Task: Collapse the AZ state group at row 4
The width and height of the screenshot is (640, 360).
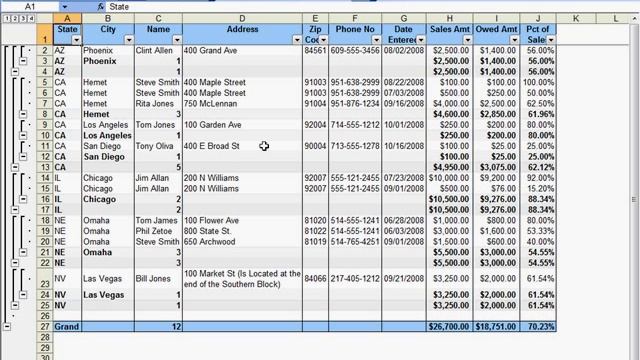Action: click(x=15, y=72)
